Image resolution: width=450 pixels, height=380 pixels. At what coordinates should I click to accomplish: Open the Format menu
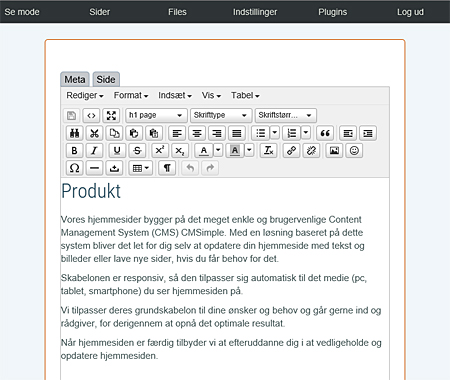pos(131,96)
